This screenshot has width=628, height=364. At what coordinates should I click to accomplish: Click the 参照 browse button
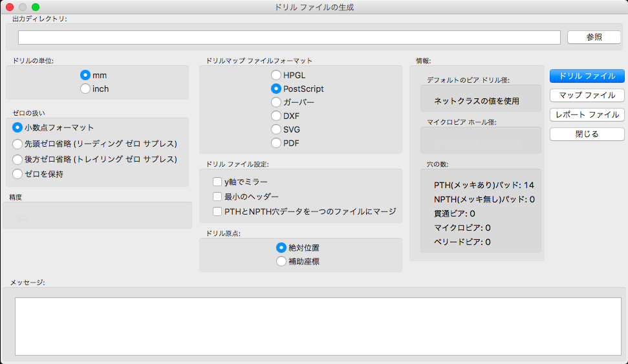point(594,37)
